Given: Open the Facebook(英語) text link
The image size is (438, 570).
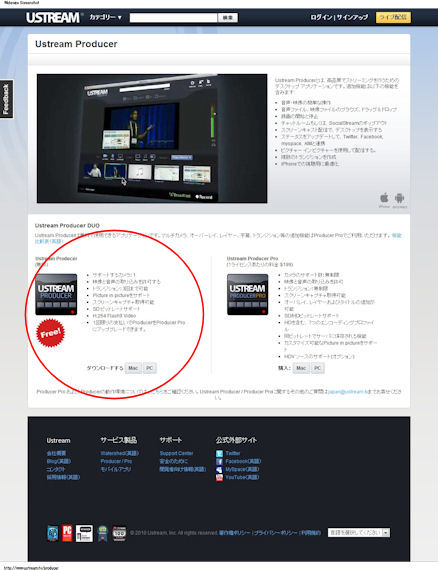Looking at the screenshot, I should [243, 461].
